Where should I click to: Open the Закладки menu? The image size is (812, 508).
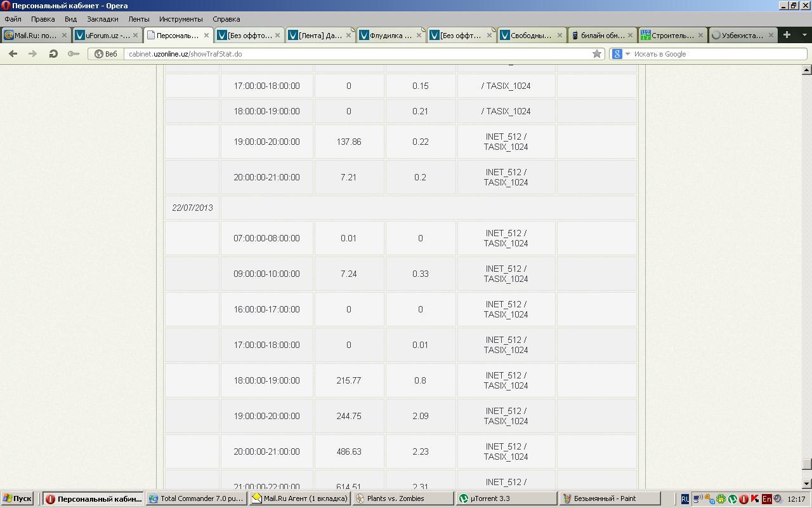102,19
